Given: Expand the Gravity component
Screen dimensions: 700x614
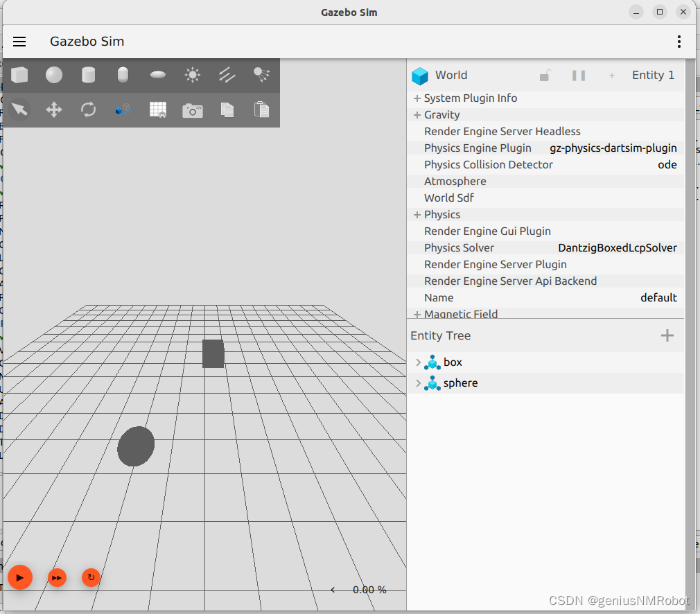Looking at the screenshot, I should coord(417,115).
